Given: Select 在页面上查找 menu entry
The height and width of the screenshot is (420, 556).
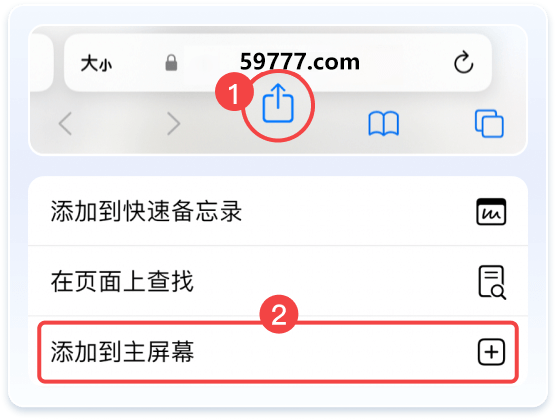Looking at the screenshot, I should [x=278, y=281].
